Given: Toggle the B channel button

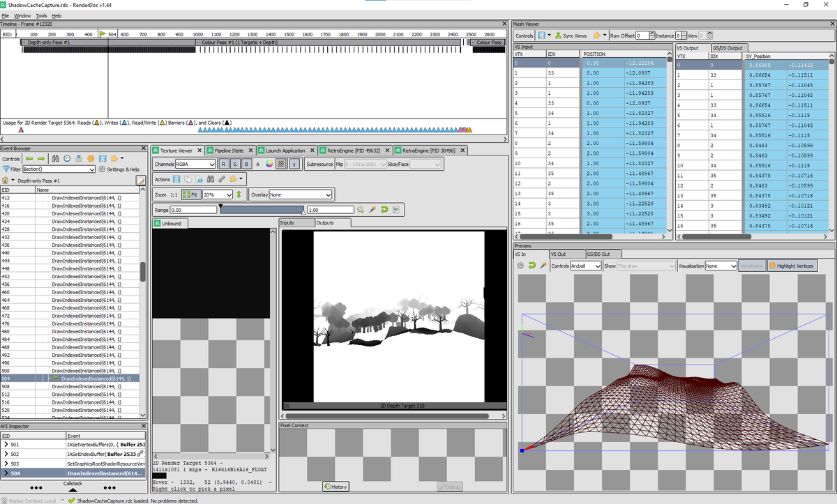Looking at the screenshot, I should [x=246, y=164].
